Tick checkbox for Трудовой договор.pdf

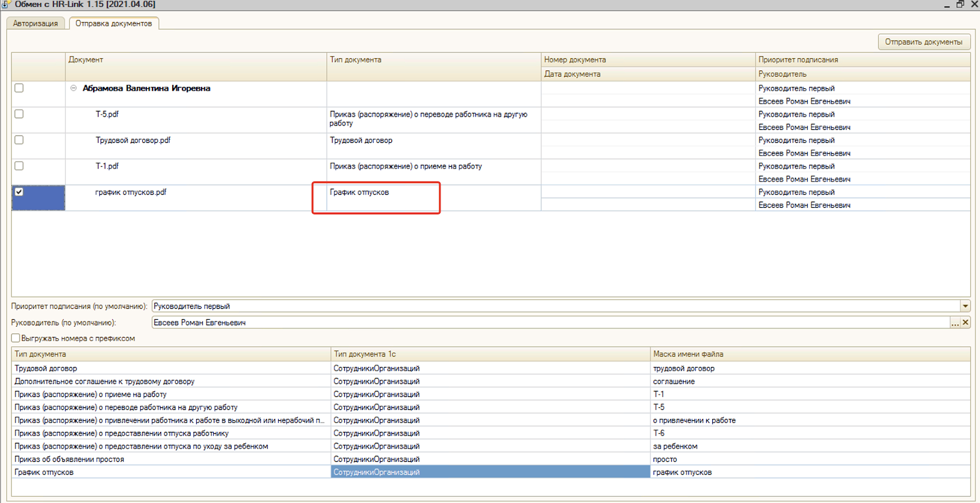19,140
